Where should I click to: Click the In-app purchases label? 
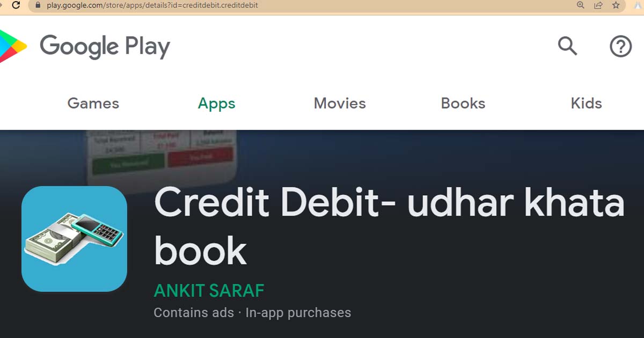point(298,313)
